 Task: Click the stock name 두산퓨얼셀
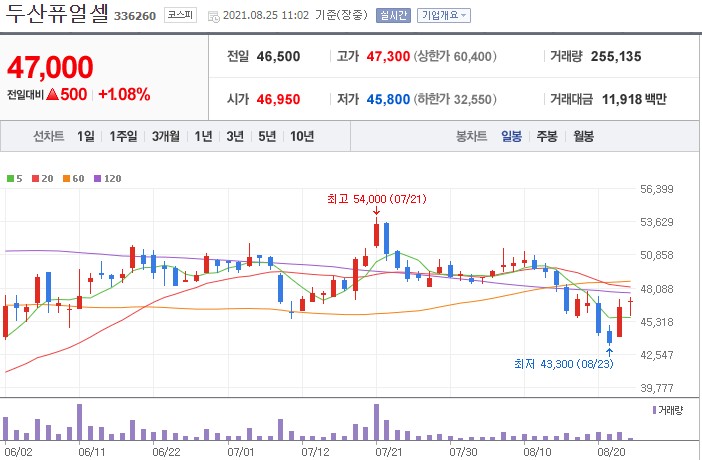click(57, 14)
